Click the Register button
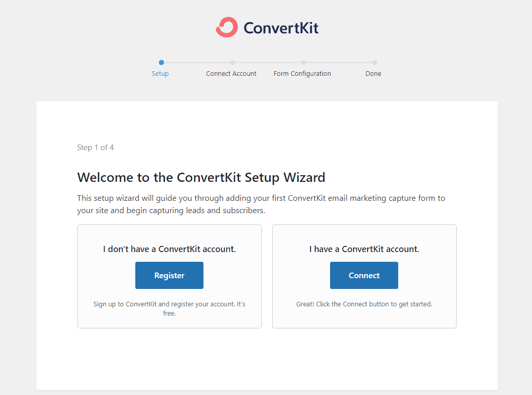 169,275
